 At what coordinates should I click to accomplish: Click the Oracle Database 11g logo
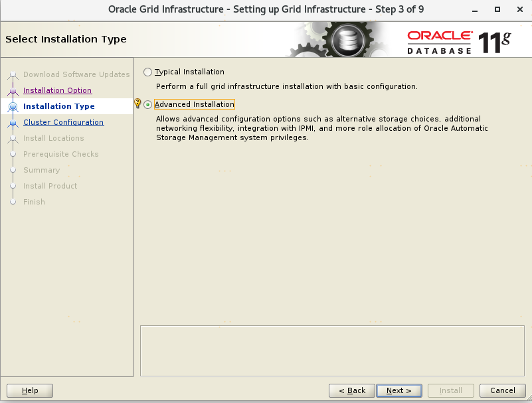coord(458,41)
